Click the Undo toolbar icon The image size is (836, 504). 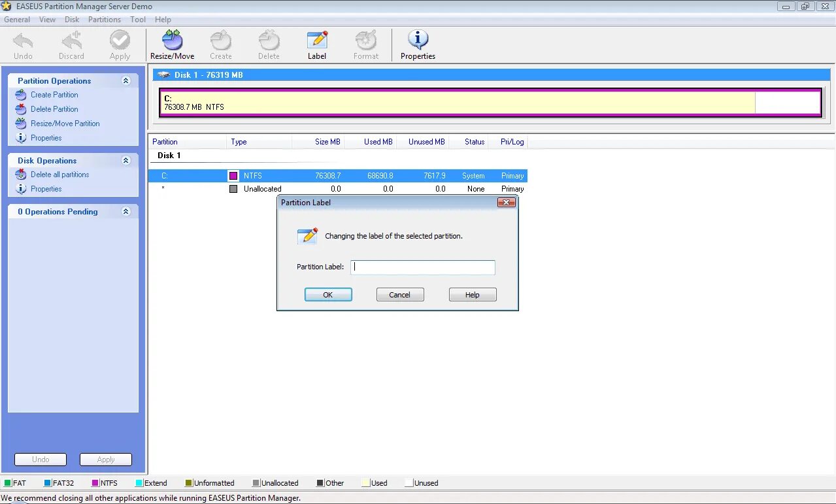point(23,41)
